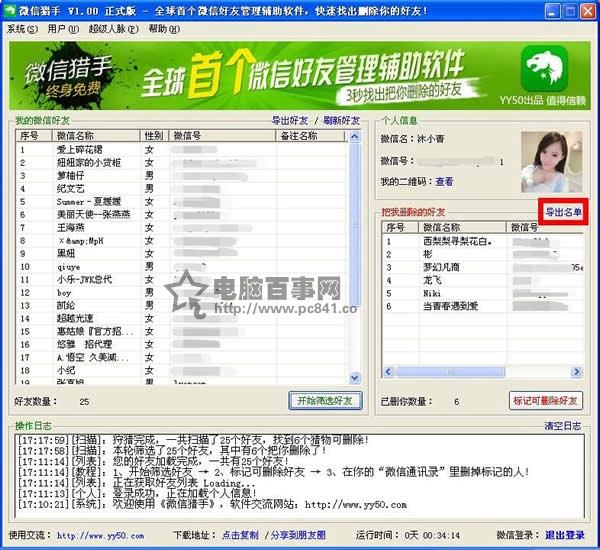
Task: Close the 微信猎手 window
Action: pyautogui.click(x=588, y=11)
